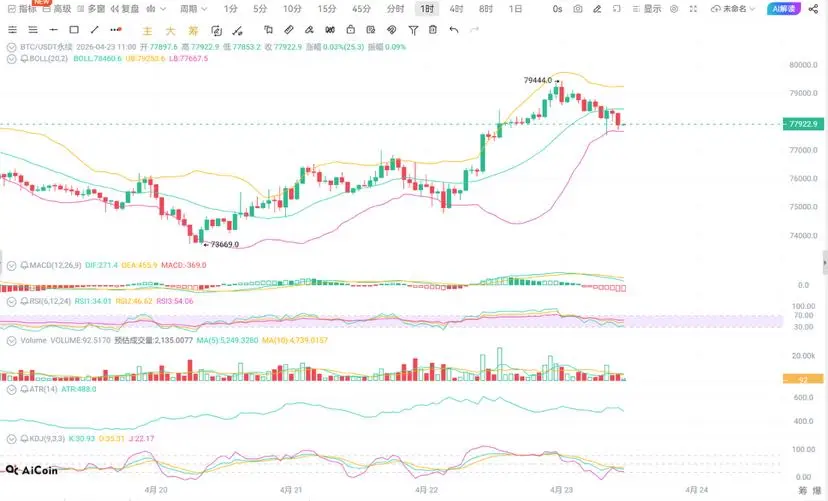828x501 pixels.
Task: Collapse the BTC/USDT永续 info row
Action: tap(12, 47)
